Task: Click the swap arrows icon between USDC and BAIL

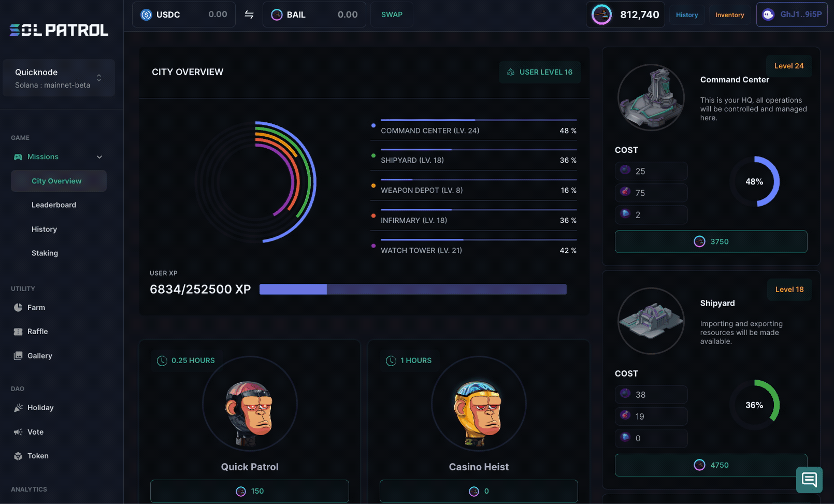Action: 249,15
